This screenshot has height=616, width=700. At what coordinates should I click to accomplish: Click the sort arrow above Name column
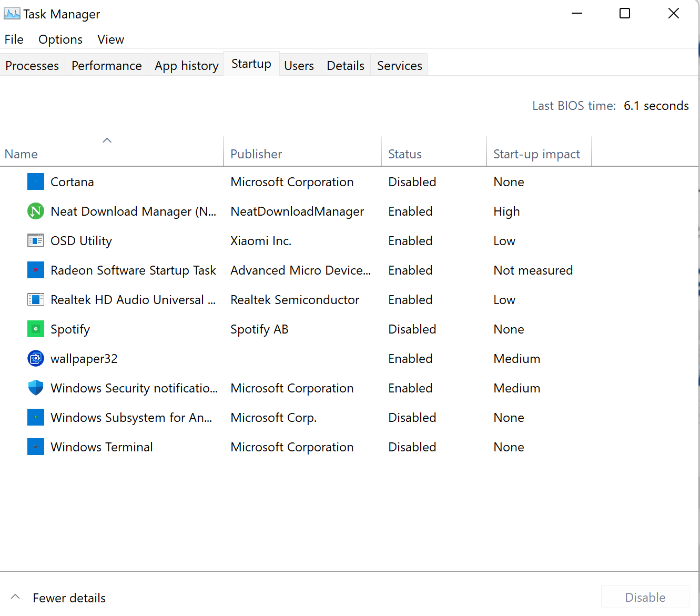pyautogui.click(x=107, y=140)
